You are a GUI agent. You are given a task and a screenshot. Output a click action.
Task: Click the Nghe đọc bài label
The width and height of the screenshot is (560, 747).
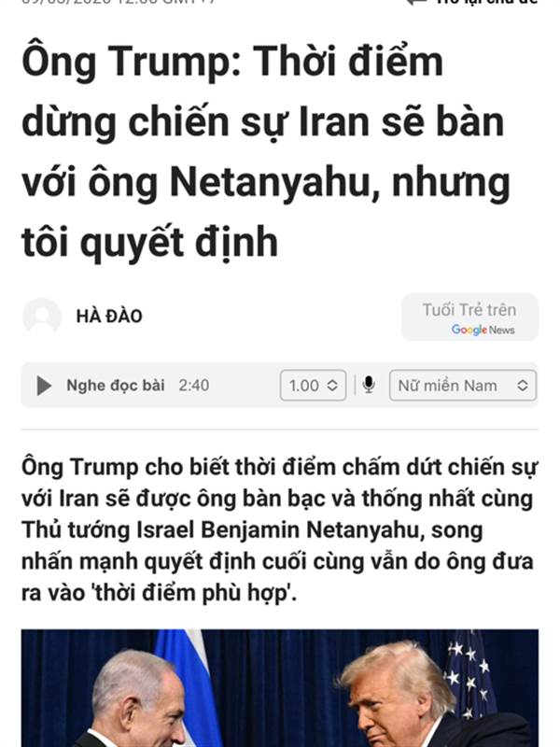coord(116,386)
